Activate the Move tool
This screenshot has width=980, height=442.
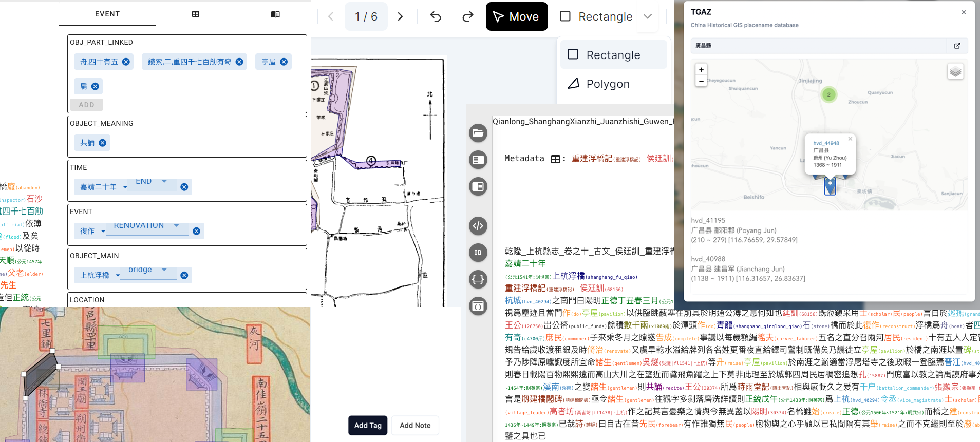click(517, 16)
